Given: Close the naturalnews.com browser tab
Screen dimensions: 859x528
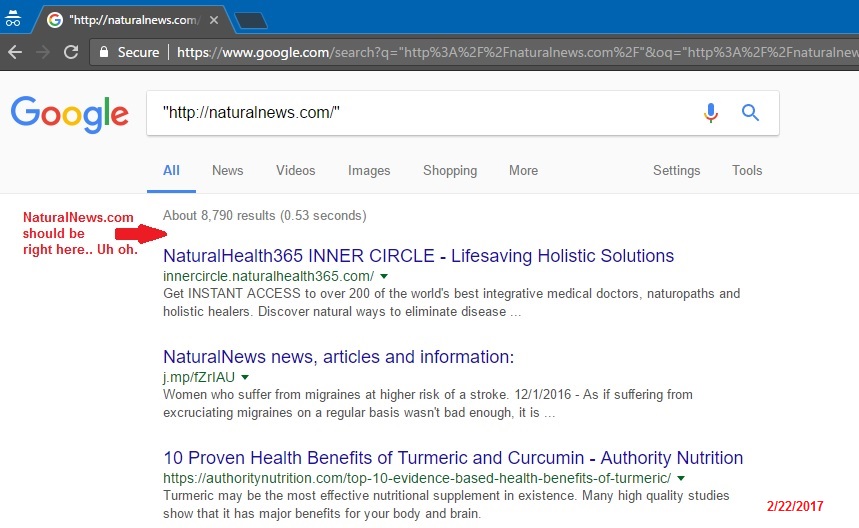Looking at the screenshot, I should coord(214,20).
